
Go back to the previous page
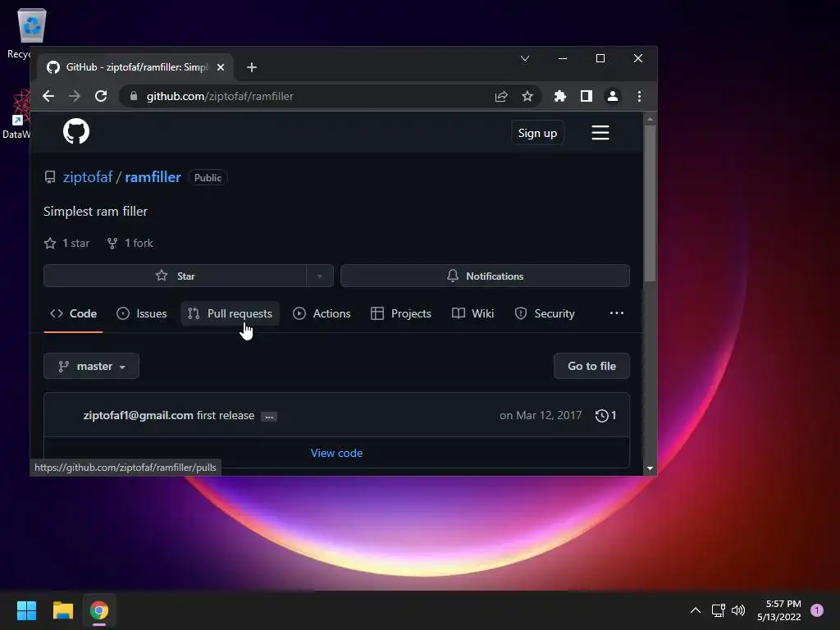[x=48, y=97]
